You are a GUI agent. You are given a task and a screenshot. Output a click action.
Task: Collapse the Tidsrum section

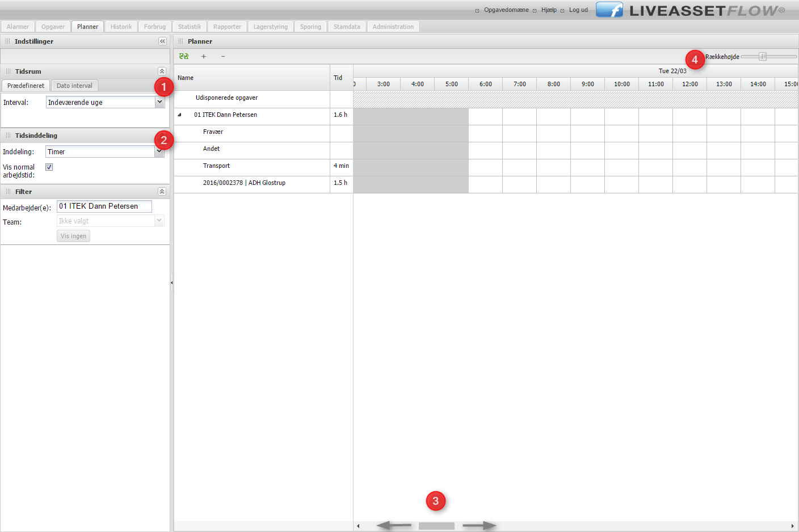[162, 71]
